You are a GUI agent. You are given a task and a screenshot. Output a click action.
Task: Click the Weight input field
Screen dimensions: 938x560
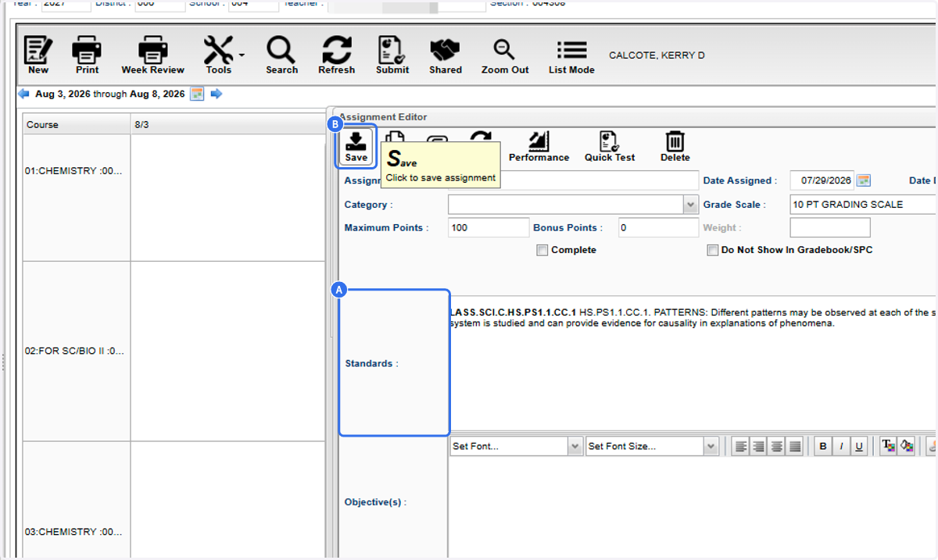[x=830, y=228]
